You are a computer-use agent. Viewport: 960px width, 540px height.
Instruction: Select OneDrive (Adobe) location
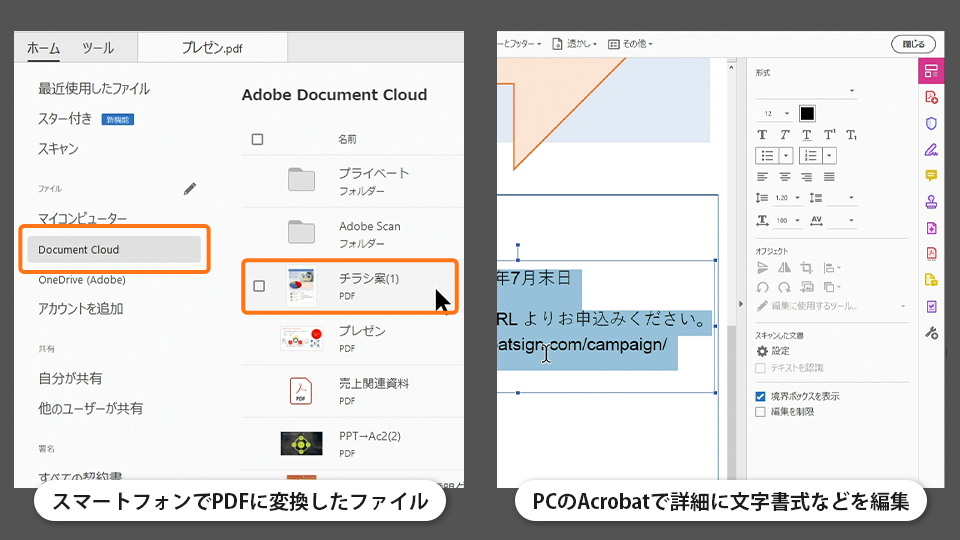(82, 280)
